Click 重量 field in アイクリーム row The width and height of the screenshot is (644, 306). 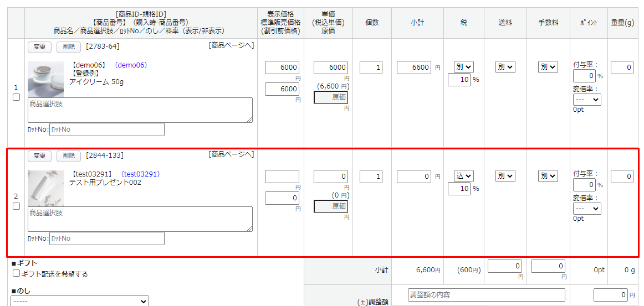622,68
